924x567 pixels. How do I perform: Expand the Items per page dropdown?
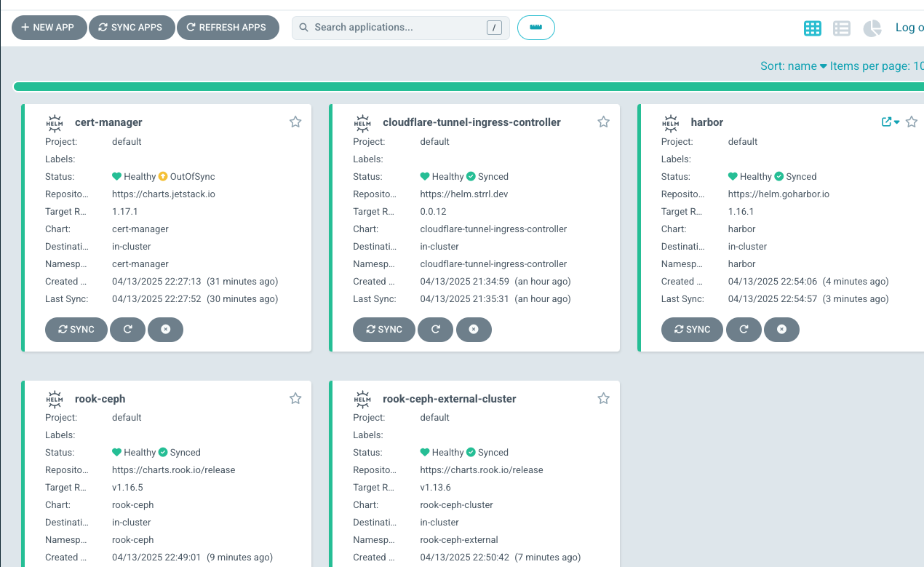coord(876,66)
